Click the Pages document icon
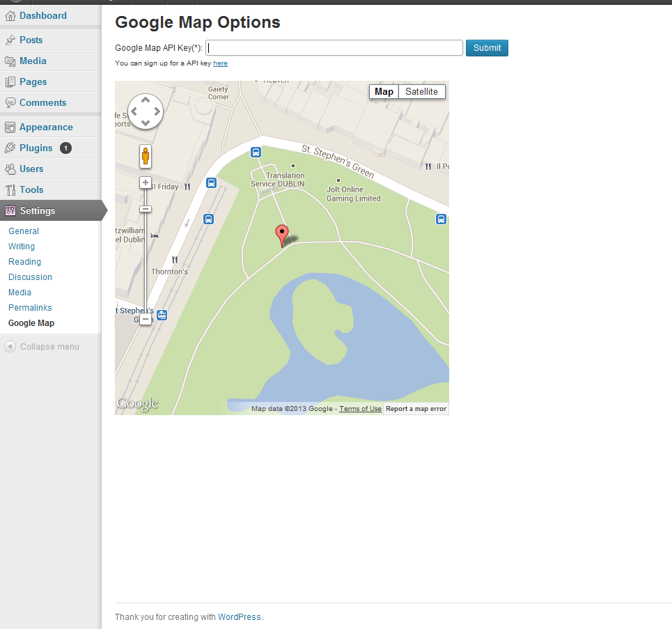The height and width of the screenshot is (629, 672). point(10,82)
